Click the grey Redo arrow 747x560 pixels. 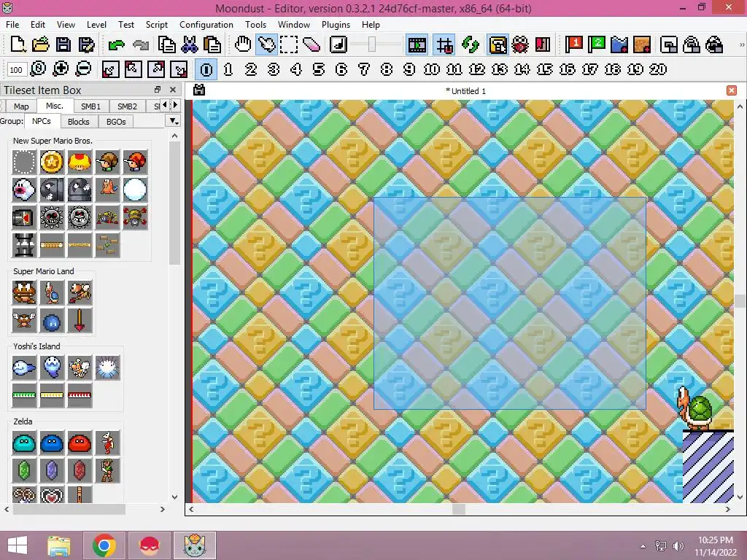(140, 44)
